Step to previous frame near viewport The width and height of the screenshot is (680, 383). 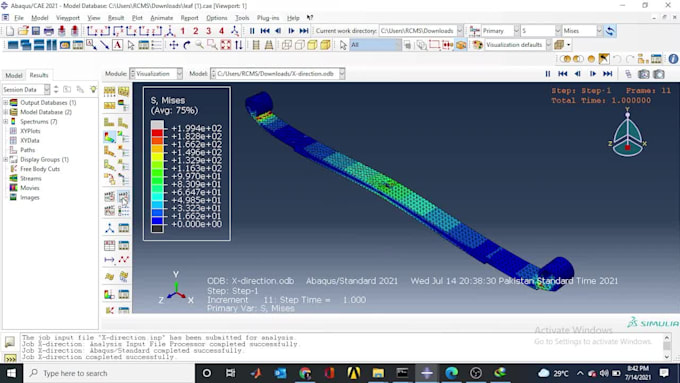pos(578,74)
